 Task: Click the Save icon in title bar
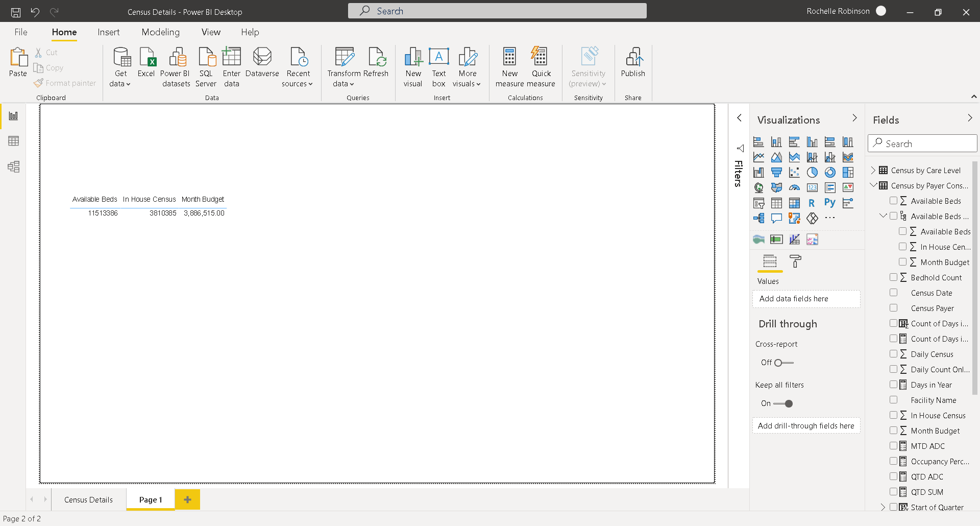coord(16,12)
